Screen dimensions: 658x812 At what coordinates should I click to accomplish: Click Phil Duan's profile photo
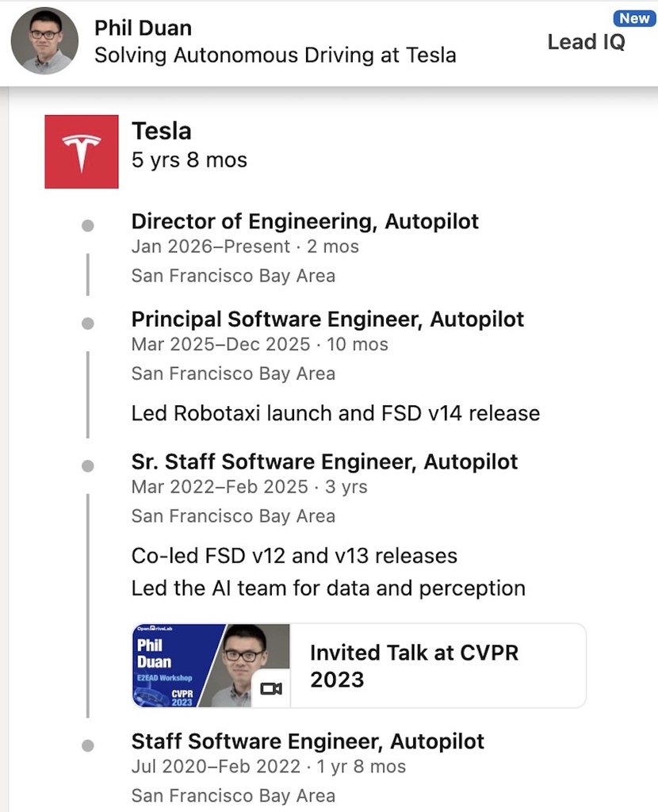pyautogui.click(x=44, y=41)
